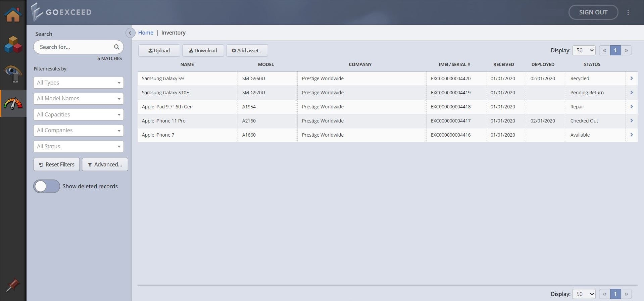This screenshot has height=301, width=644.
Task: Sort by RECEIVED column header
Action: coord(503,64)
